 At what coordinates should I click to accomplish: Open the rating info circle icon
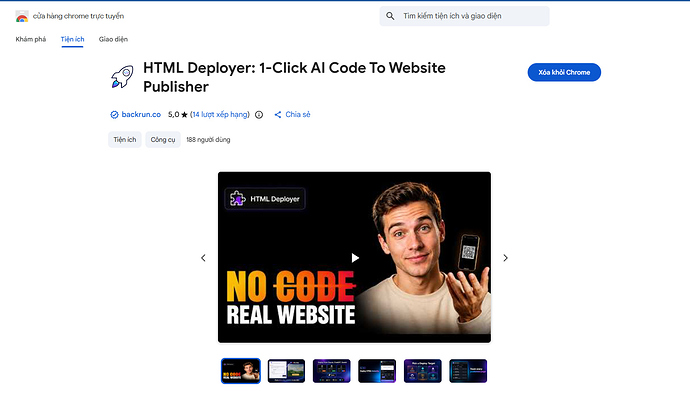point(259,115)
